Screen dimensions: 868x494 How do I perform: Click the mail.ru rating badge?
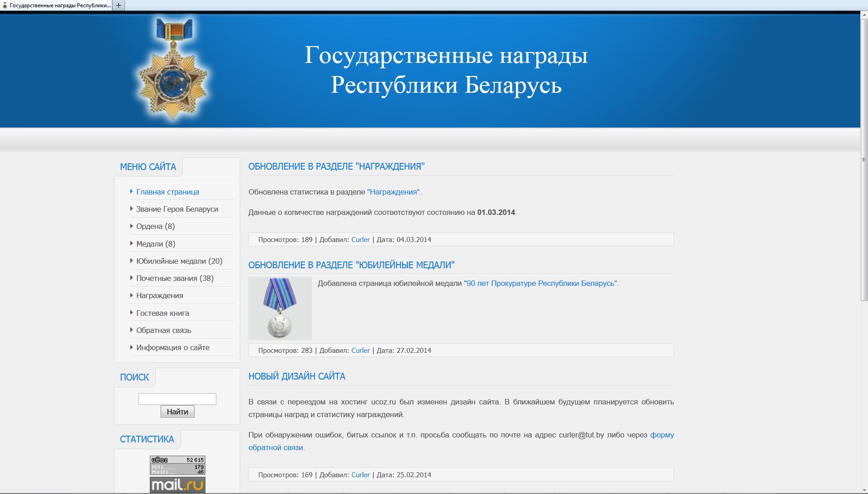pyautogui.click(x=177, y=485)
